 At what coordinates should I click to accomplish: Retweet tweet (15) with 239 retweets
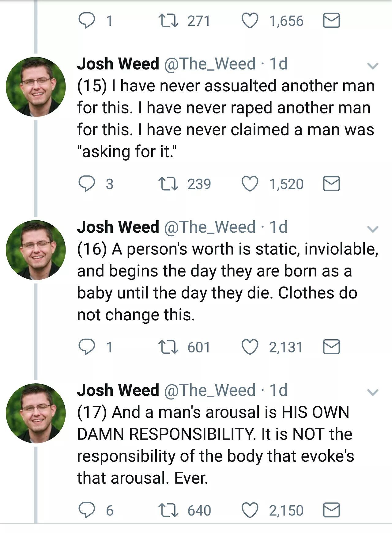click(x=168, y=184)
